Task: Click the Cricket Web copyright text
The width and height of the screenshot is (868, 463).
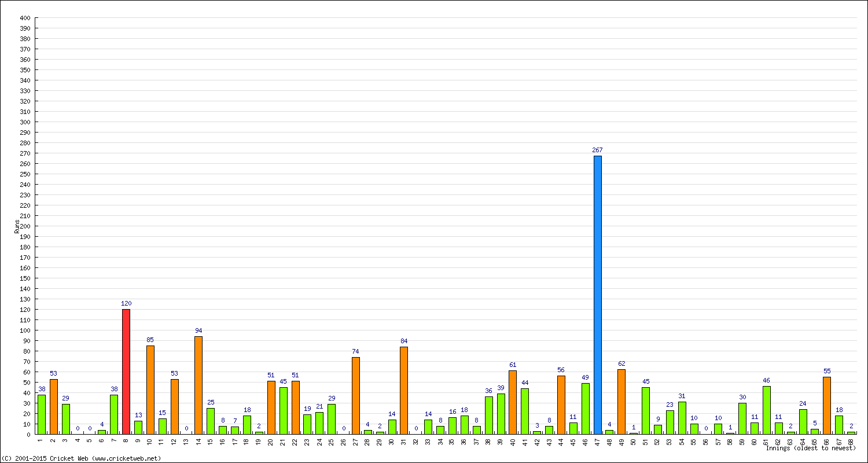Action: pyautogui.click(x=81, y=458)
